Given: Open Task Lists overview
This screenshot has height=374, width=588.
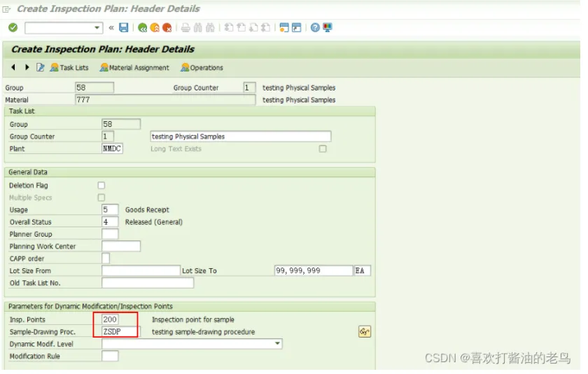Looking at the screenshot, I should 69,68.
